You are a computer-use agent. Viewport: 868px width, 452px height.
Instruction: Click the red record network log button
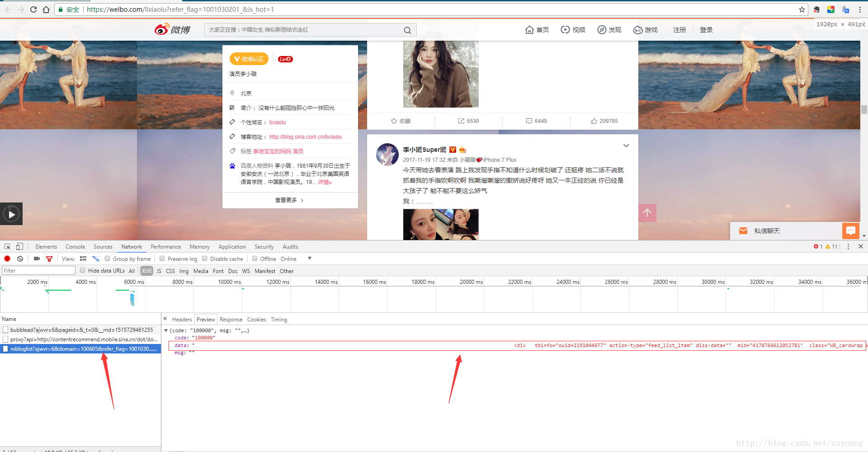pyautogui.click(x=7, y=259)
